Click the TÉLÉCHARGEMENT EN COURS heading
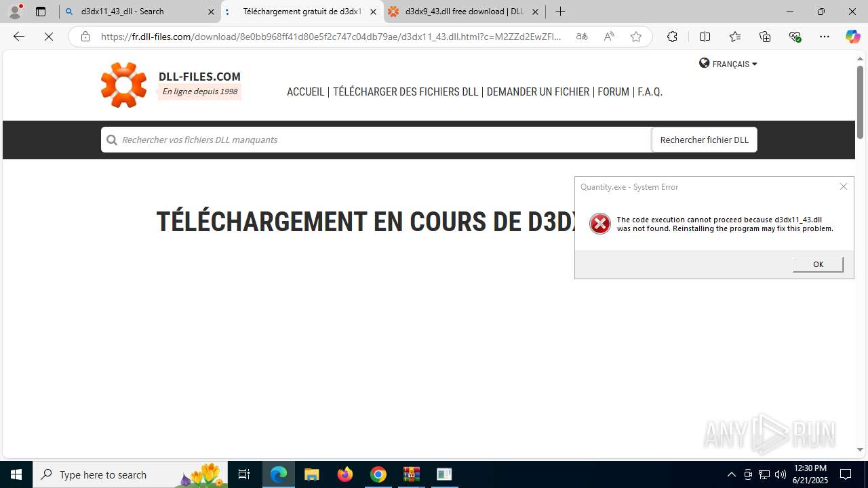This screenshot has height=488, width=868. (365, 222)
